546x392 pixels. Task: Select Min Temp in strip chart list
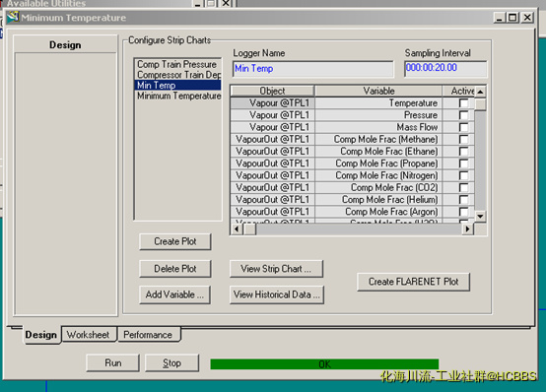point(177,86)
